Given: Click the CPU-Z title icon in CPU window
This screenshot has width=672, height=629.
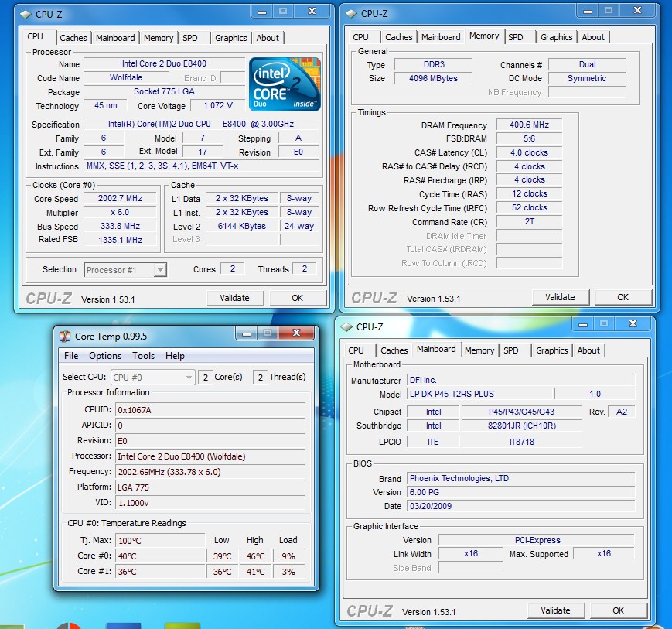Looking at the screenshot, I should coord(26,15).
